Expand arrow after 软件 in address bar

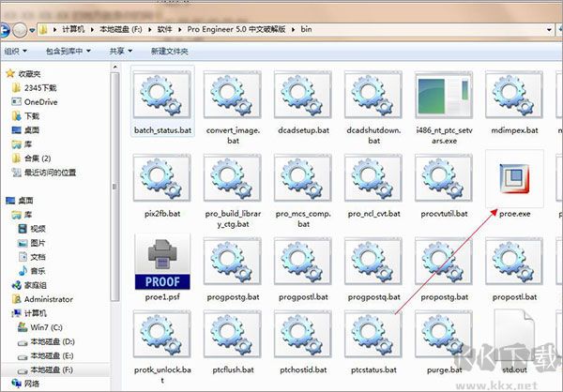coord(179,30)
